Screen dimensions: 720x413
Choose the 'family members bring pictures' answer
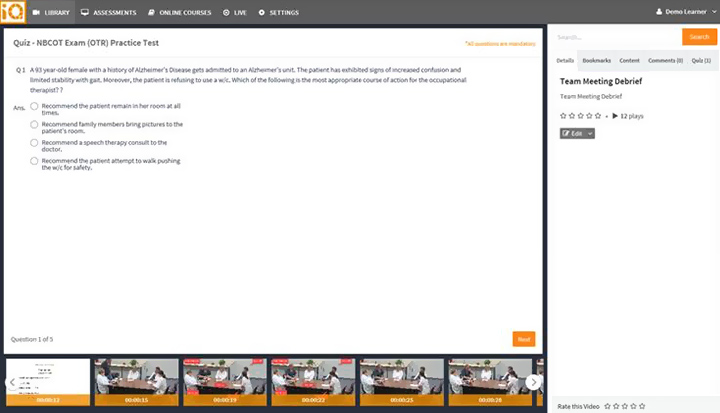(35, 124)
